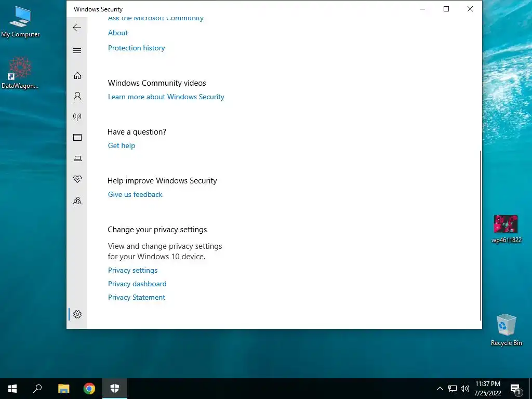
Task: Open Privacy dashboard link
Action: [x=137, y=284]
